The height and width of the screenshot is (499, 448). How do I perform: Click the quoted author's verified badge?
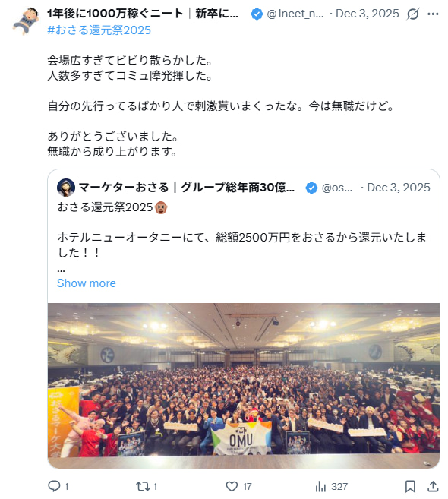[311, 188]
